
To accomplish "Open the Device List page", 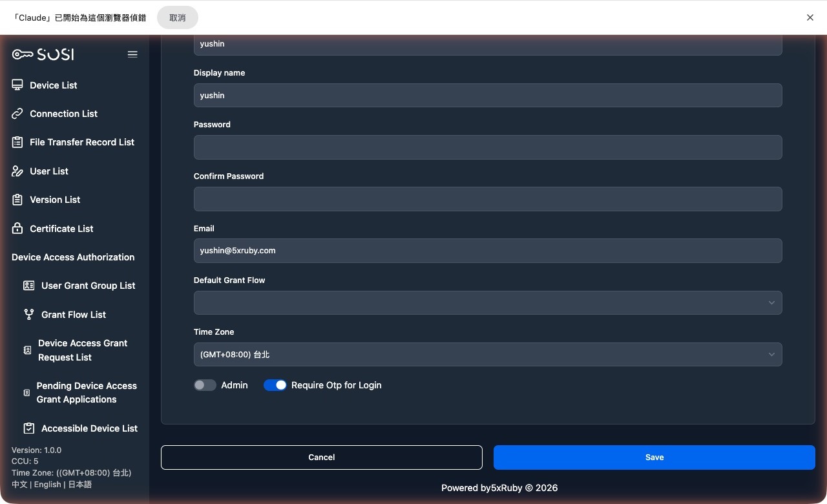I will point(53,85).
